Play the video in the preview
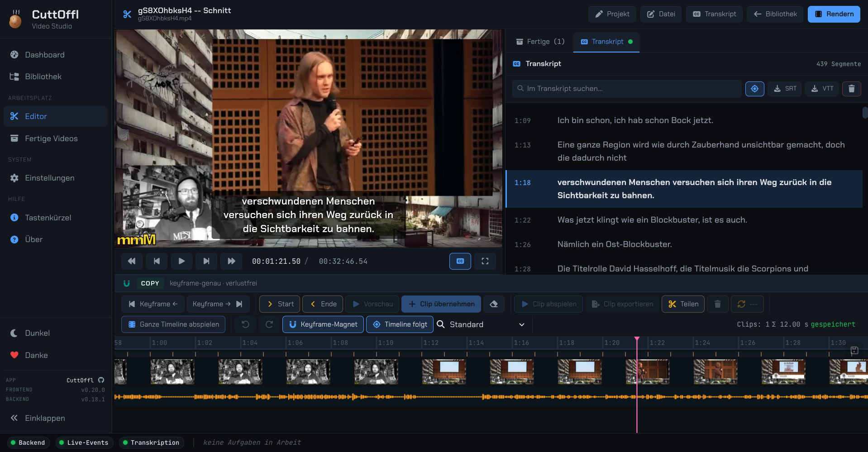 pyautogui.click(x=181, y=261)
